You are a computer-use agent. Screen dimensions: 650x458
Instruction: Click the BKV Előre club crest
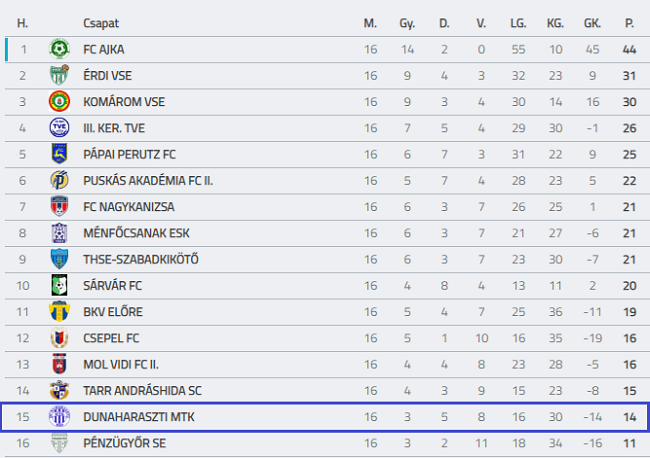[x=59, y=311]
